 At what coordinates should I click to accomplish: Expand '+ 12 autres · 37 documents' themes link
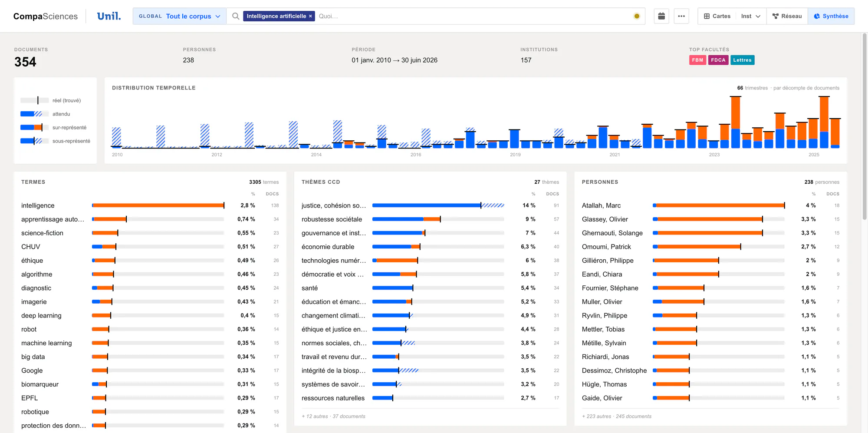tap(333, 416)
